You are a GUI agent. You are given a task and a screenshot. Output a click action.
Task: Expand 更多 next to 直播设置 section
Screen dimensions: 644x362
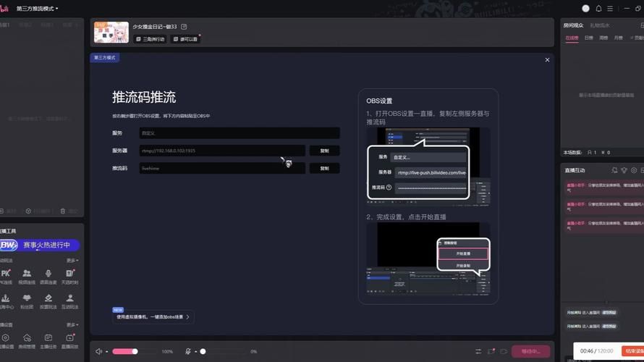(72, 325)
